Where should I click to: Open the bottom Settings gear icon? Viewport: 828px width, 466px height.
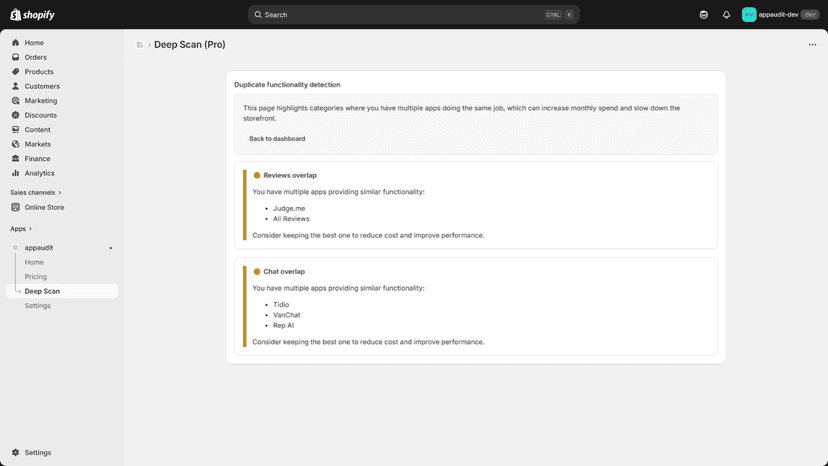coord(15,452)
